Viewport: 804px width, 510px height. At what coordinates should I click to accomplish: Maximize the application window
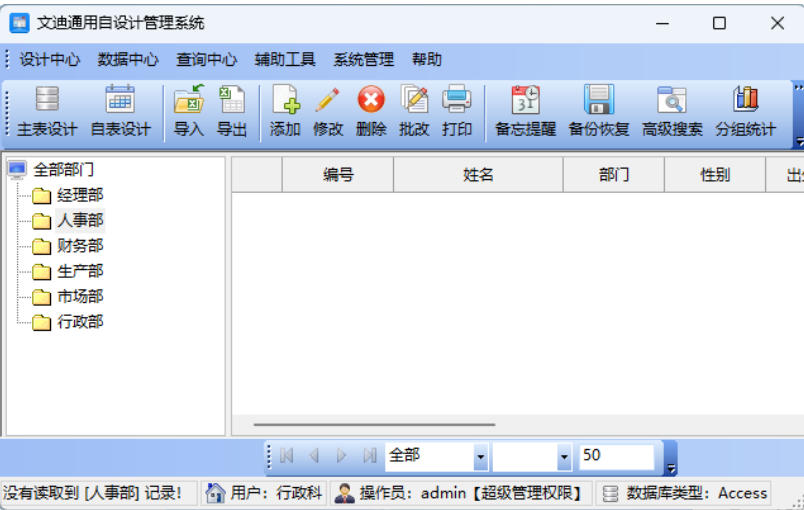(x=719, y=23)
